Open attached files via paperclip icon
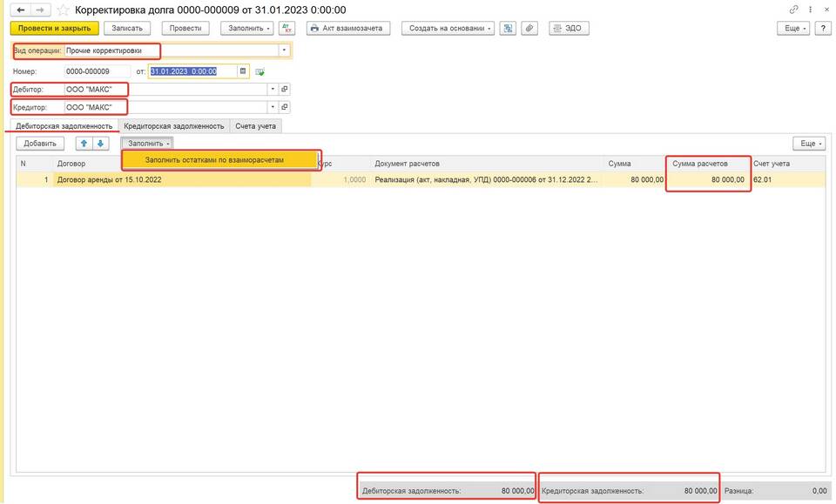 tap(529, 28)
